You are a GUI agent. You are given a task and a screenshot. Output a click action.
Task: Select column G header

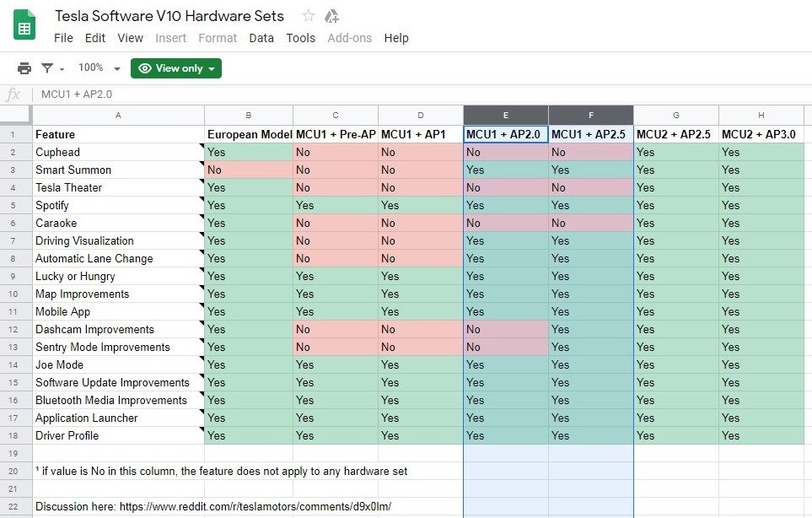click(x=675, y=115)
